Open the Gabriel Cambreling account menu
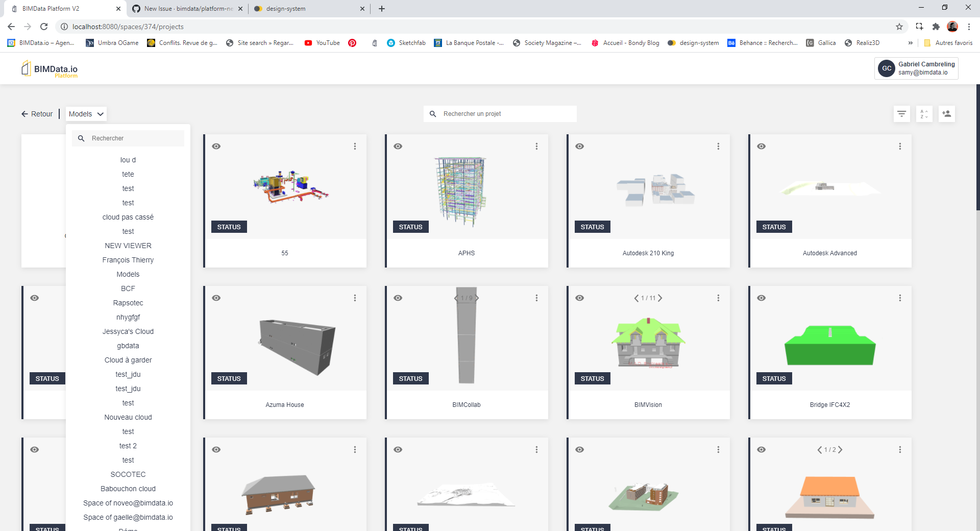This screenshot has height=531, width=980. click(x=916, y=68)
